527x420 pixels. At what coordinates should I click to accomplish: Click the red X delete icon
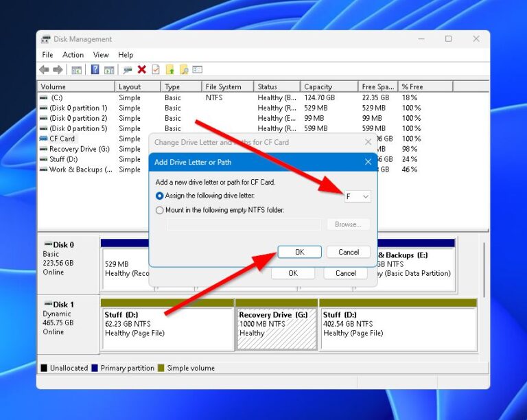tap(141, 70)
